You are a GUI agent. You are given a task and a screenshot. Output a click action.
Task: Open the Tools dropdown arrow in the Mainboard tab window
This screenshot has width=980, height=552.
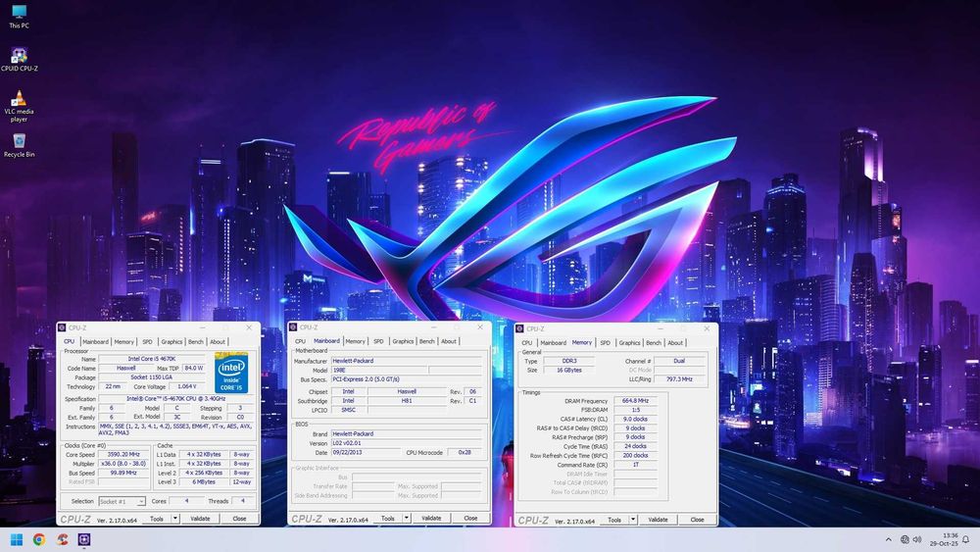(x=407, y=518)
